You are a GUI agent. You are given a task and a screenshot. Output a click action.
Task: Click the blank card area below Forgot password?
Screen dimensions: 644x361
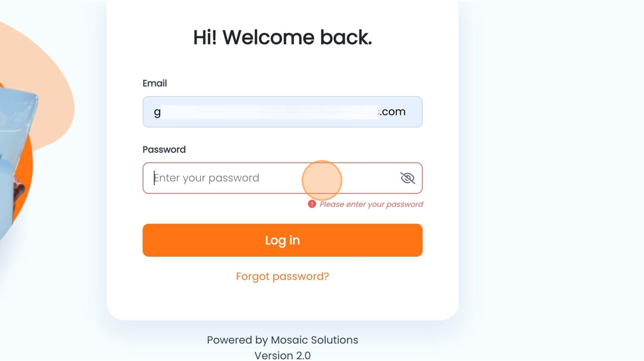click(x=282, y=302)
